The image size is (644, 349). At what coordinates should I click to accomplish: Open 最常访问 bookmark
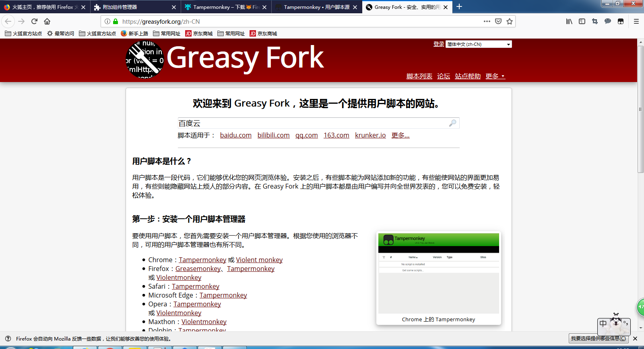(x=61, y=33)
